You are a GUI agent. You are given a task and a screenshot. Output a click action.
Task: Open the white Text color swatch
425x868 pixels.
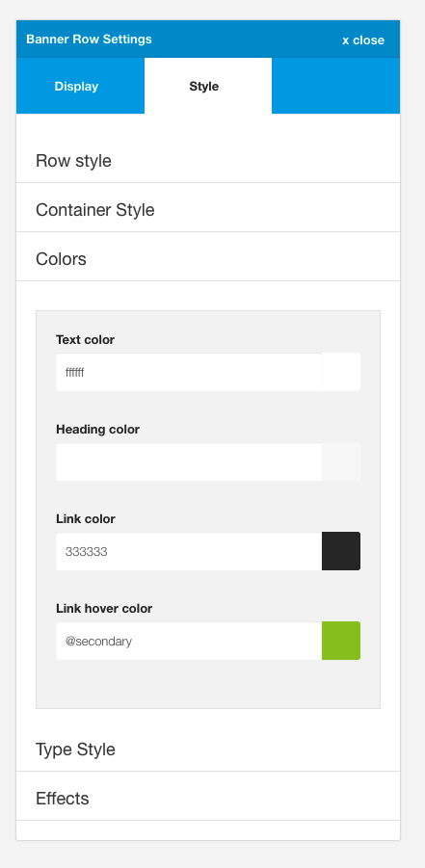(341, 373)
